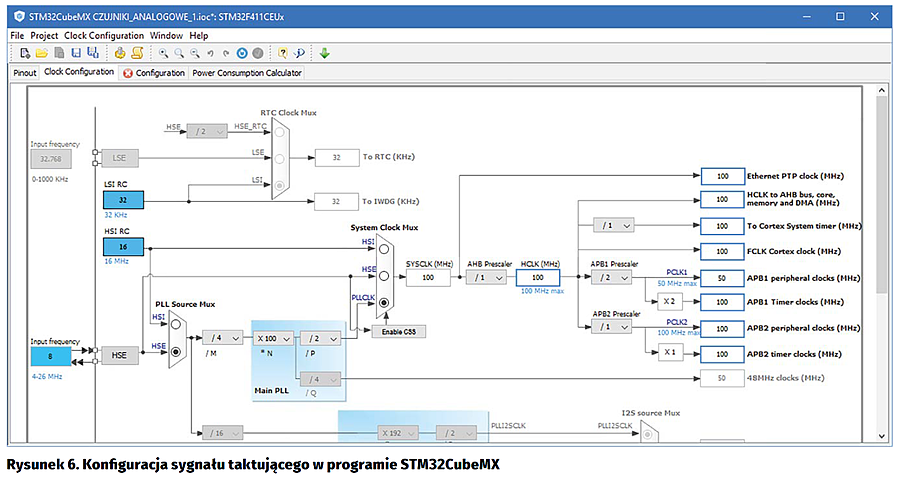Click the Save Project floppy icon
The height and width of the screenshot is (477, 900).
coord(76,52)
